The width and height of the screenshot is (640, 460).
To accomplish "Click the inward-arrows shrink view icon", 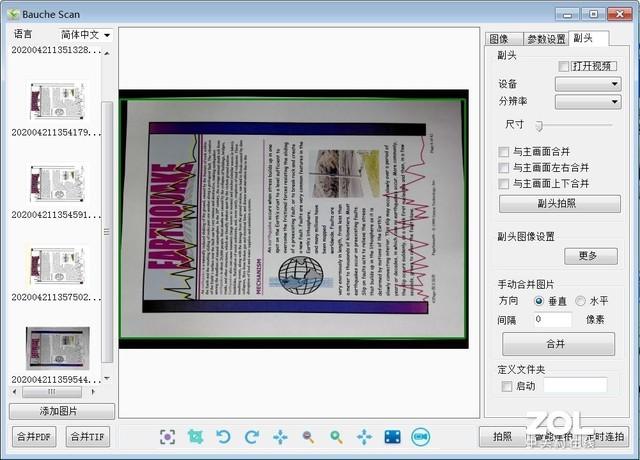I will (x=280, y=437).
